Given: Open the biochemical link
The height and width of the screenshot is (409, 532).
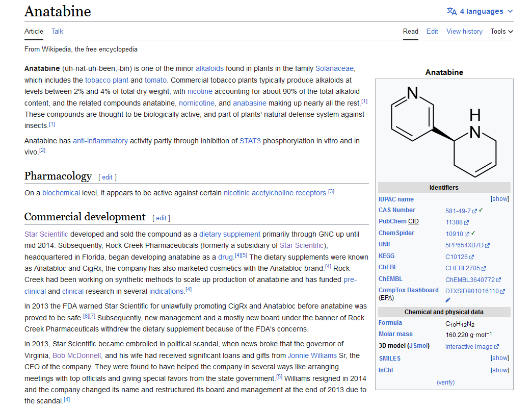Looking at the screenshot, I should (x=61, y=193).
